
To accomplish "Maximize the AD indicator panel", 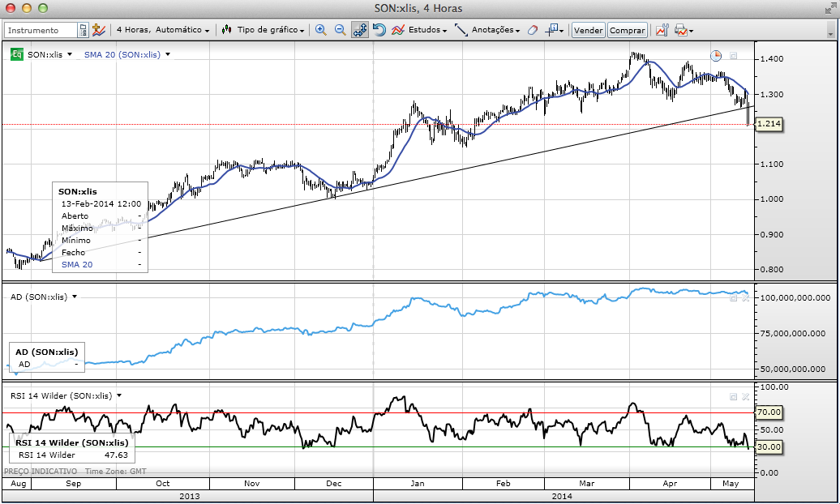I will click(733, 297).
